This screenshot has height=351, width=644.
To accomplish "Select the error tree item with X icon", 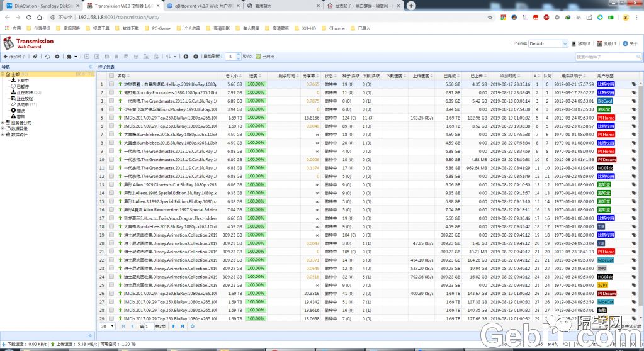I will [18, 111].
